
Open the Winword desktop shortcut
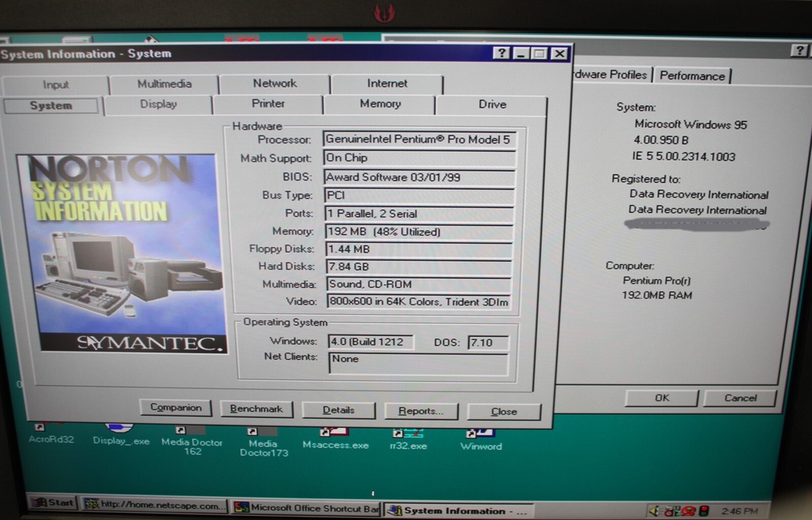(480, 439)
